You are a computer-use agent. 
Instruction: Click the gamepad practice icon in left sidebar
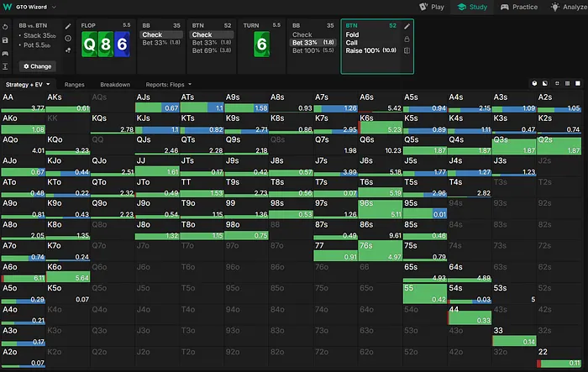pos(5,53)
